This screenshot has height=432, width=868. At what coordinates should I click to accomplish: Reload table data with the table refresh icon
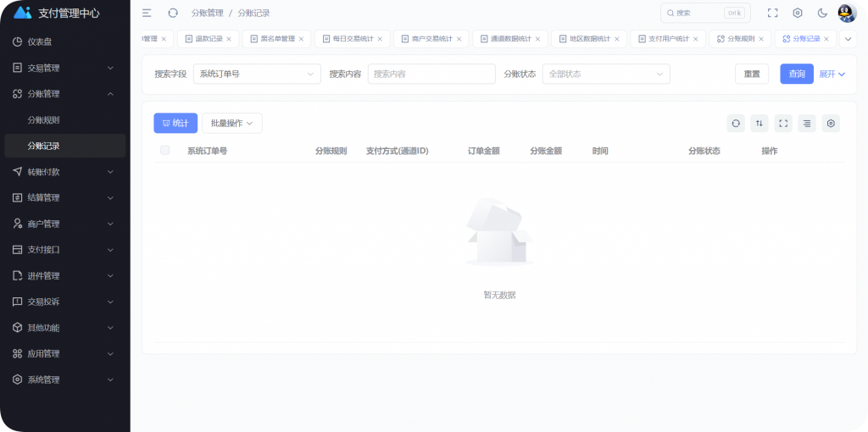[x=736, y=124]
